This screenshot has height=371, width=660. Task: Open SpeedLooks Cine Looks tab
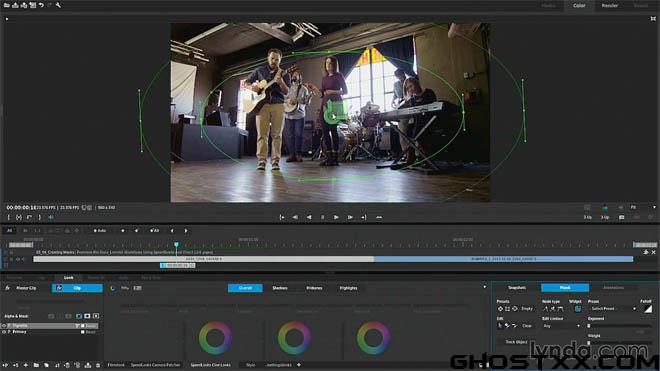coord(210,365)
